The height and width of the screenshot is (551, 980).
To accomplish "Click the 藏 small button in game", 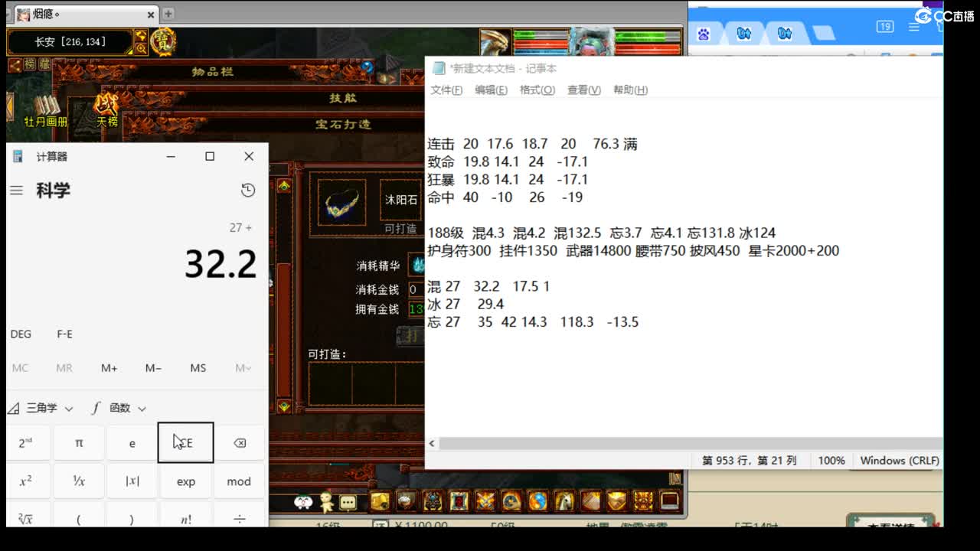I will 44,65.
